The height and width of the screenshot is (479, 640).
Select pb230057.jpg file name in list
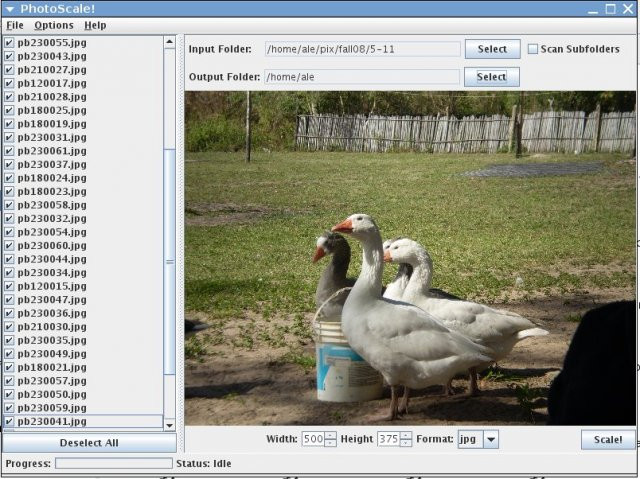52,381
